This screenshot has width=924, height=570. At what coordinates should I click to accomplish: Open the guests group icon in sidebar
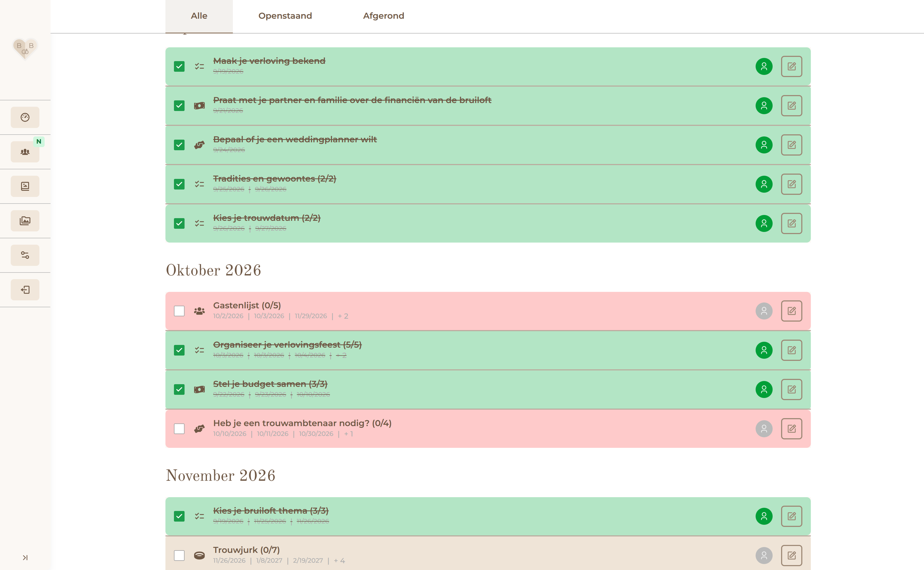click(x=25, y=152)
